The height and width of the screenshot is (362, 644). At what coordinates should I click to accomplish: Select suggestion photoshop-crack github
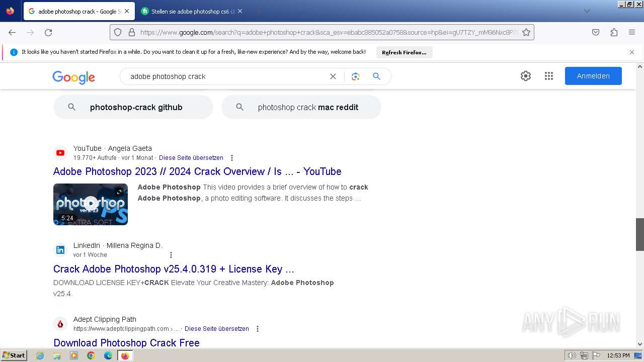pos(133,107)
